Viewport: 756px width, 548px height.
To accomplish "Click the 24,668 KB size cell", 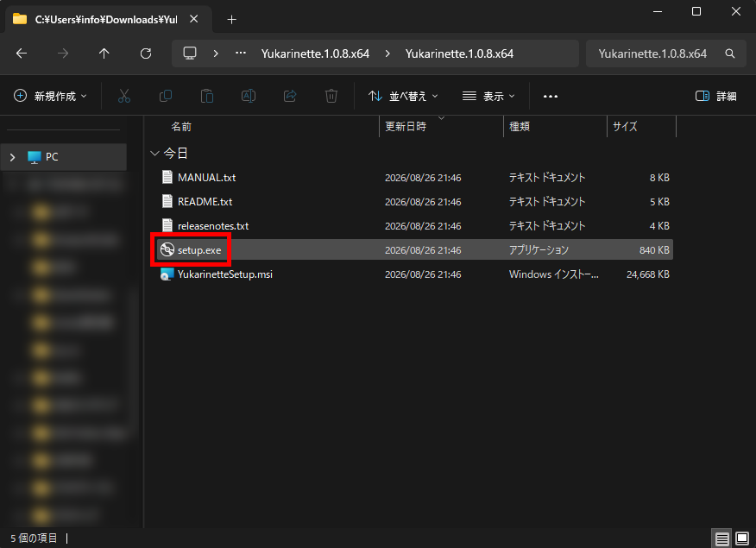I will 647,274.
